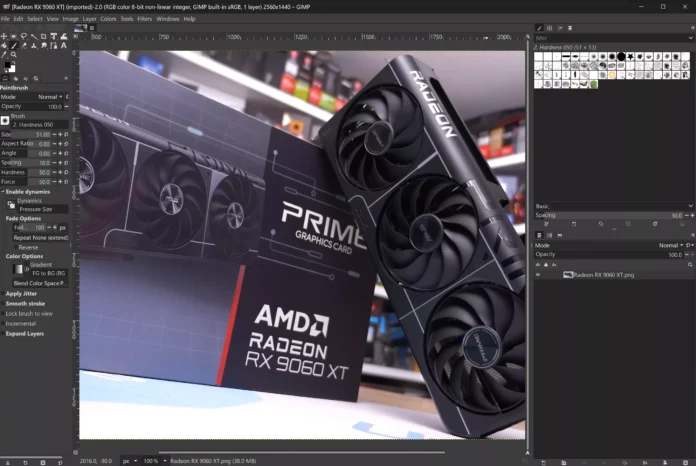696x466 pixels.
Task: Enable the Lock brush to view option
Action: pyautogui.click(x=28, y=313)
